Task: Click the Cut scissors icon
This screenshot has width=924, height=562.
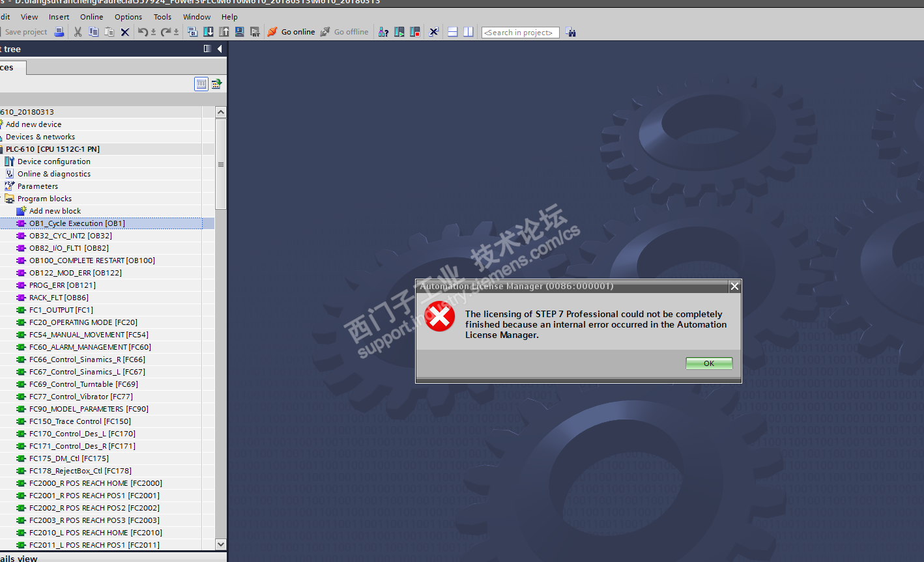Action: point(78,32)
